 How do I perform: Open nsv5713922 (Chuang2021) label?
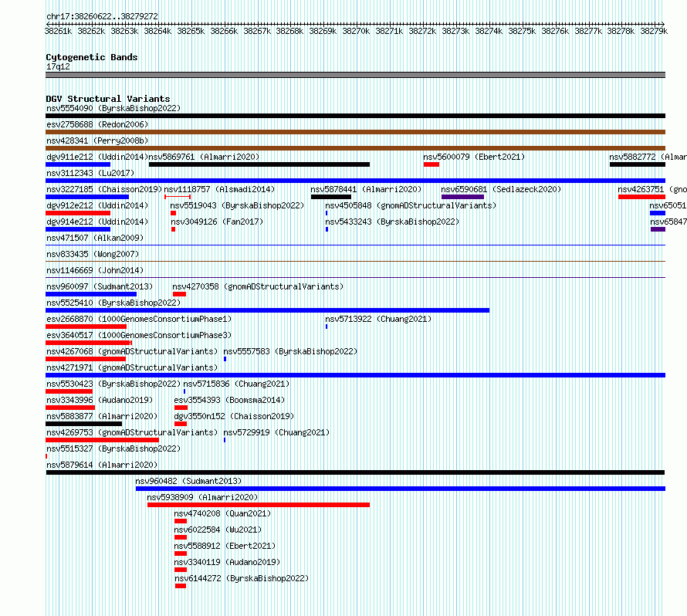378,319
